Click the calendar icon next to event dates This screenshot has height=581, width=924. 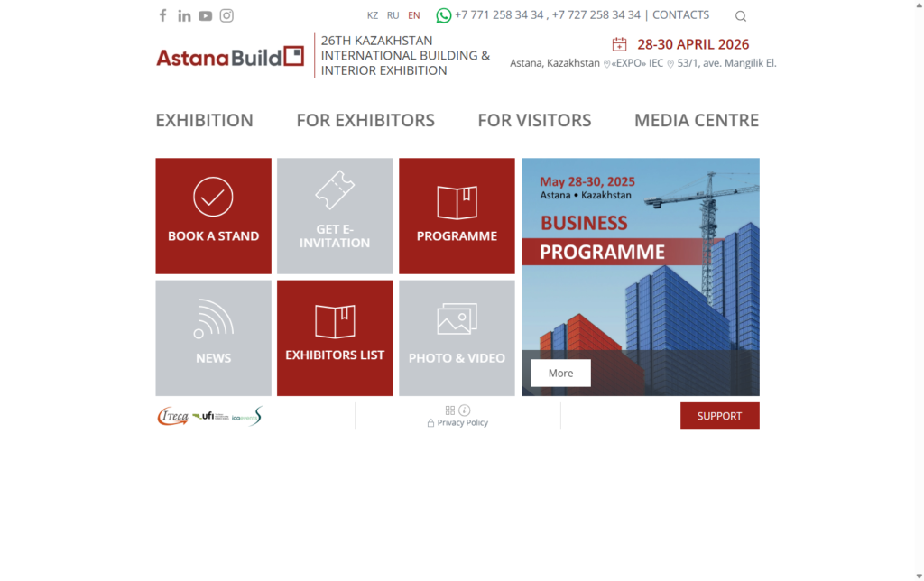point(619,44)
